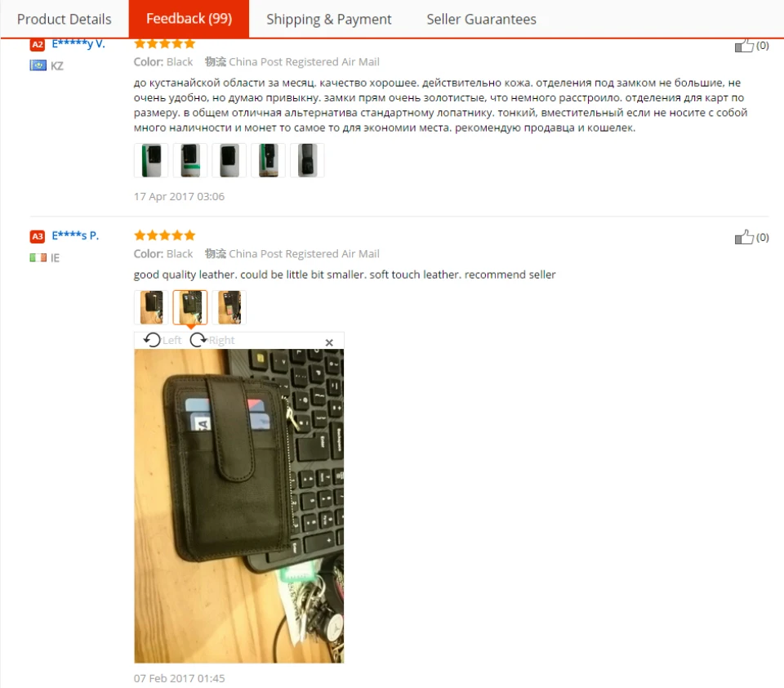
Task: Open the Product Details tab
Action: point(64,19)
